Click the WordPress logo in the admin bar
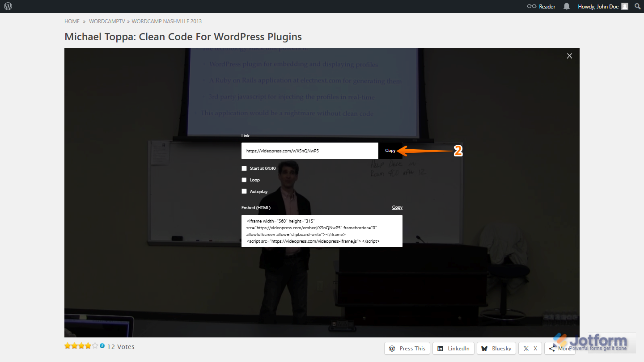The width and height of the screenshot is (644, 362). (x=8, y=6)
